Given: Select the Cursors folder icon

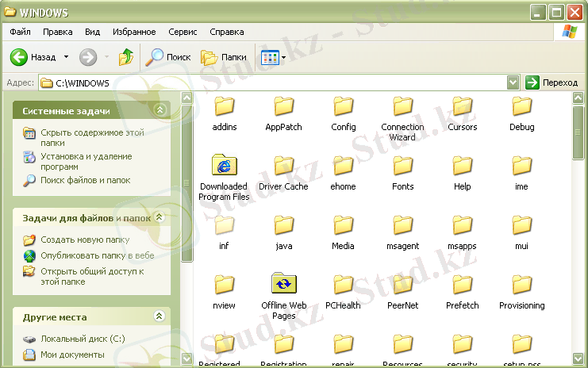Looking at the screenshot, I should click(x=463, y=106).
